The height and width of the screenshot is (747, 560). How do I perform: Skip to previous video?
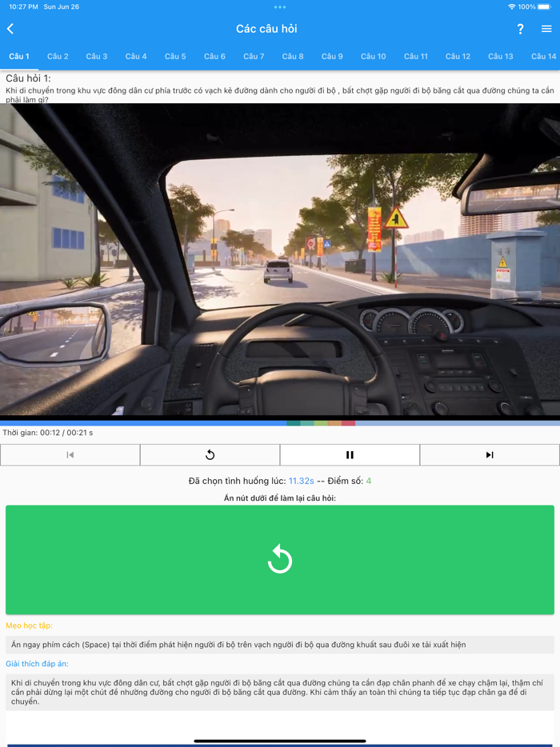pos(70,455)
